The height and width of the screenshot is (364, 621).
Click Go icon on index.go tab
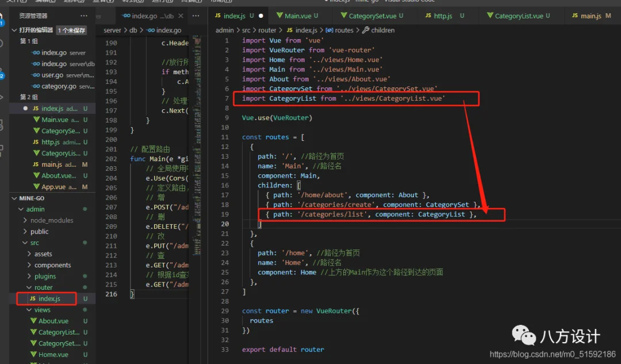tap(126, 16)
